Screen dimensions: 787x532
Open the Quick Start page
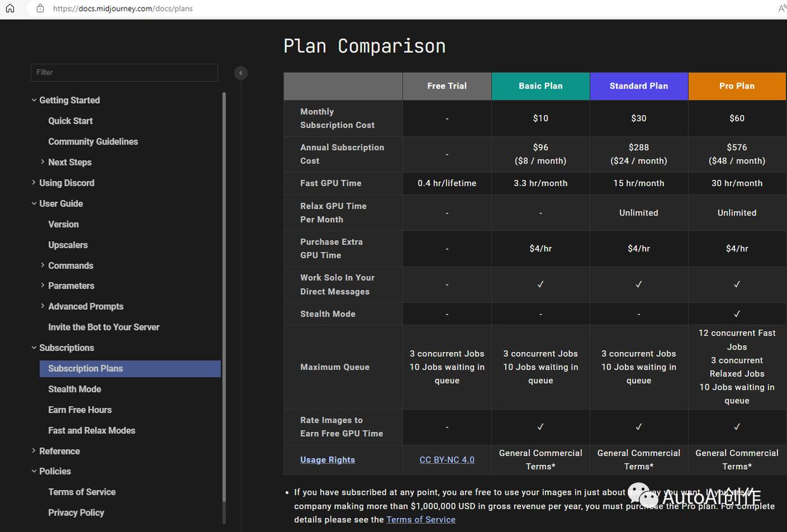(70, 121)
